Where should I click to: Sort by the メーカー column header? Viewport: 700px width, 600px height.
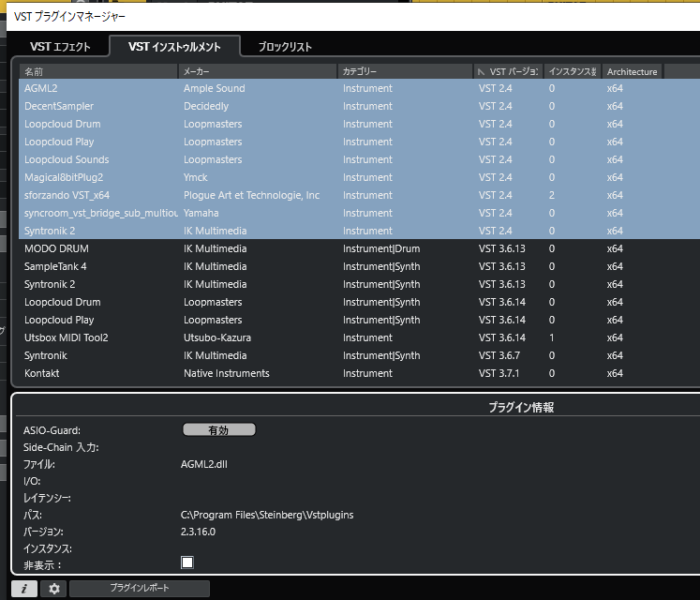pos(257,71)
